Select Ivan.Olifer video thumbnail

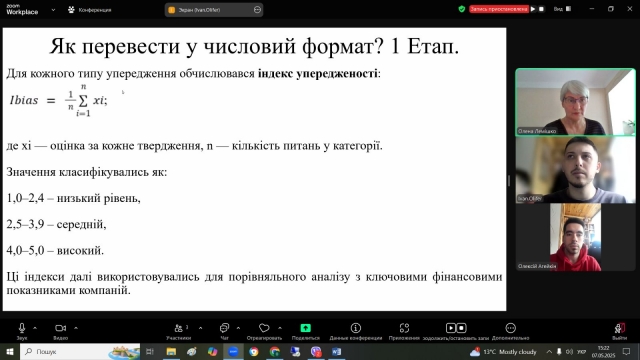(576, 169)
